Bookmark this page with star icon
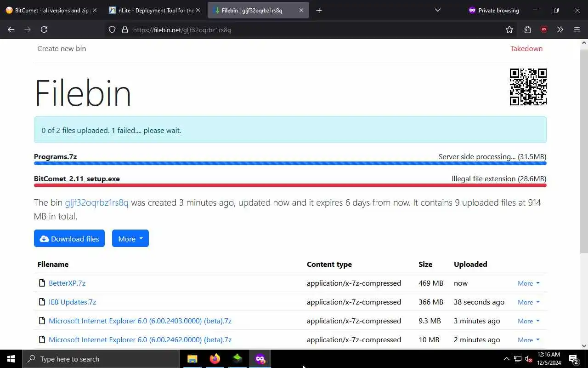The image size is (588, 368). coord(509,29)
